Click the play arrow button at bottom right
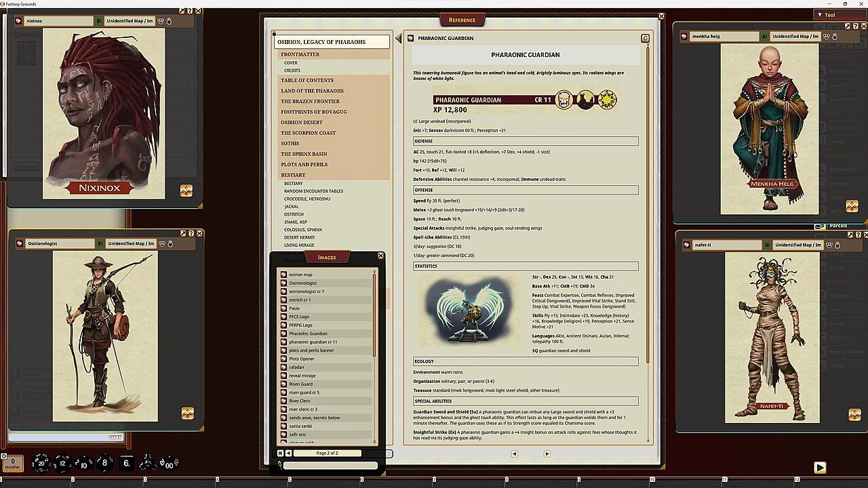The width and height of the screenshot is (868, 488). click(x=820, y=467)
